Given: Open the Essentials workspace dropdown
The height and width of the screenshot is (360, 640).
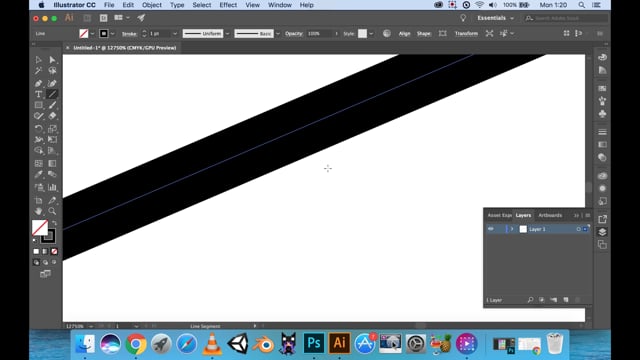Looking at the screenshot, I should pyautogui.click(x=496, y=18).
